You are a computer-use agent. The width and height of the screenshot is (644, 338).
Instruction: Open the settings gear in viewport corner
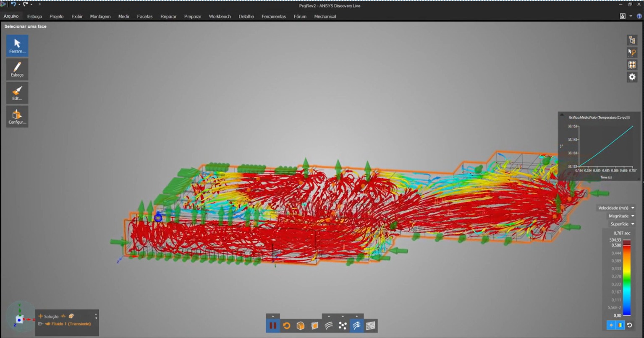pos(632,77)
